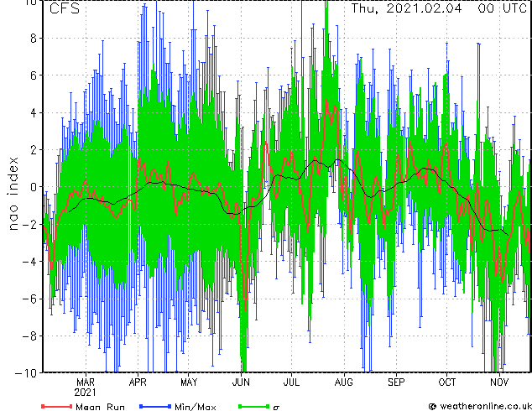The height and width of the screenshot is (411, 532).
Task: Click the y-axis value 8
Action: [34, 39]
